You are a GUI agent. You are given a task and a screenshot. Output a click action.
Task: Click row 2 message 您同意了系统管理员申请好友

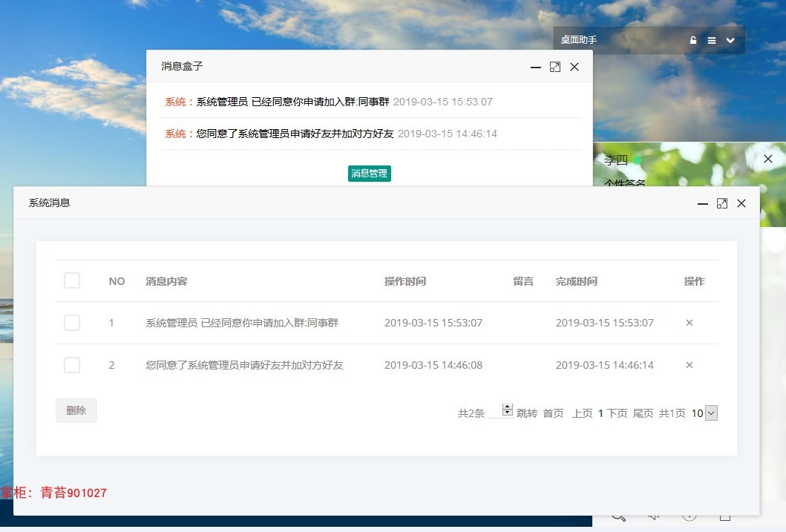click(245, 365)
